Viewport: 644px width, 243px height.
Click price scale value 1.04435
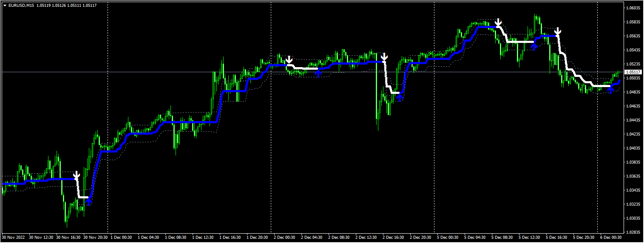point(633,120)
